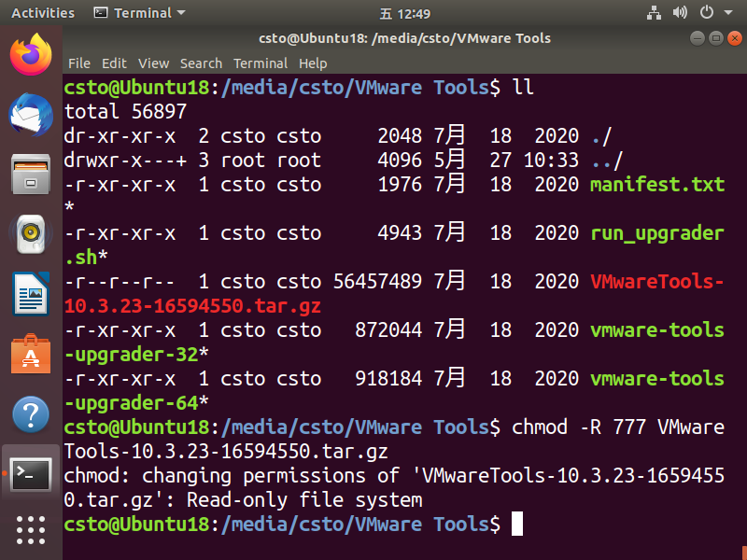The height and width of the screenshot is (560, 747).
Task: Click the red VMwareTools- file name
Action: (x=657, y=282)
